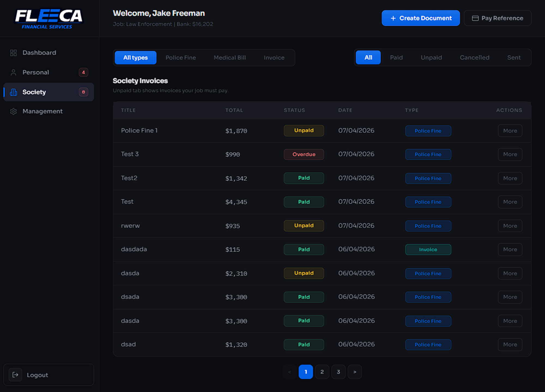Filter by the Invoice type tab

click(x=274, y=58)
